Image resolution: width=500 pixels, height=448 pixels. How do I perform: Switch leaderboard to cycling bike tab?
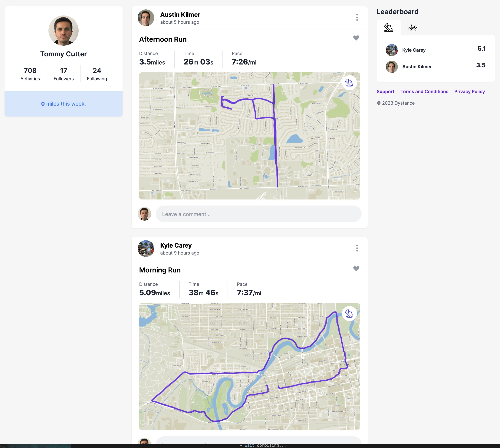413,28
